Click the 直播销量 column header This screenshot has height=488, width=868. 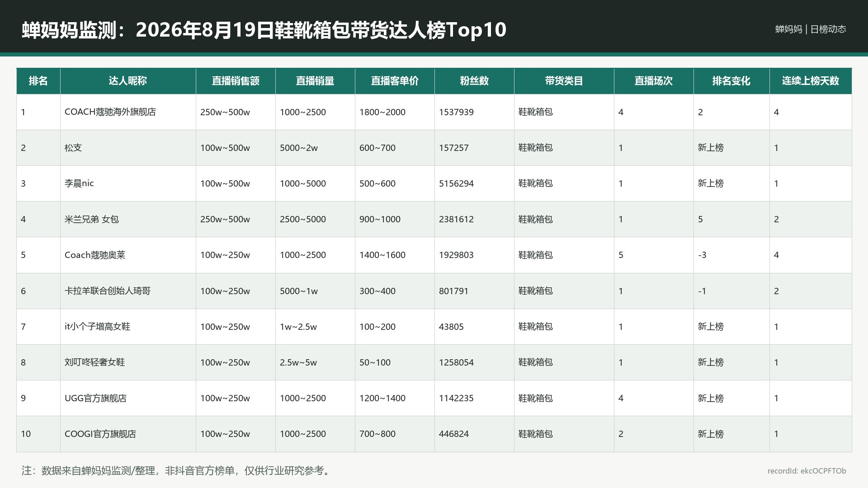[315, 81]
